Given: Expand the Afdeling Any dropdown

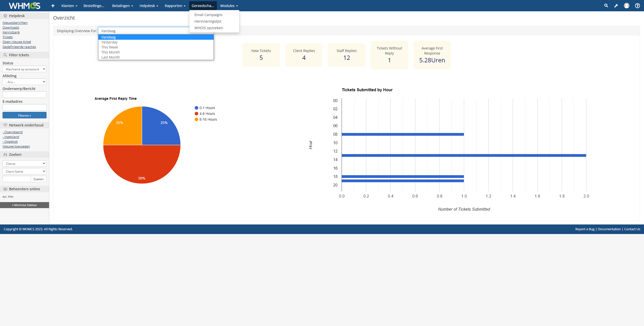Looking at the screenshot, I should (x=24, y=82).
